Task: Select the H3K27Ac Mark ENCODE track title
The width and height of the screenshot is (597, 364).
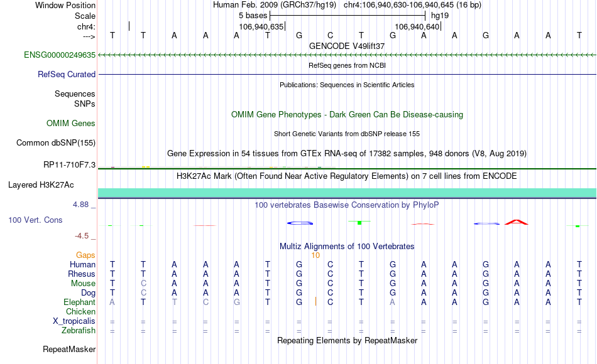Action: (347, 176)
